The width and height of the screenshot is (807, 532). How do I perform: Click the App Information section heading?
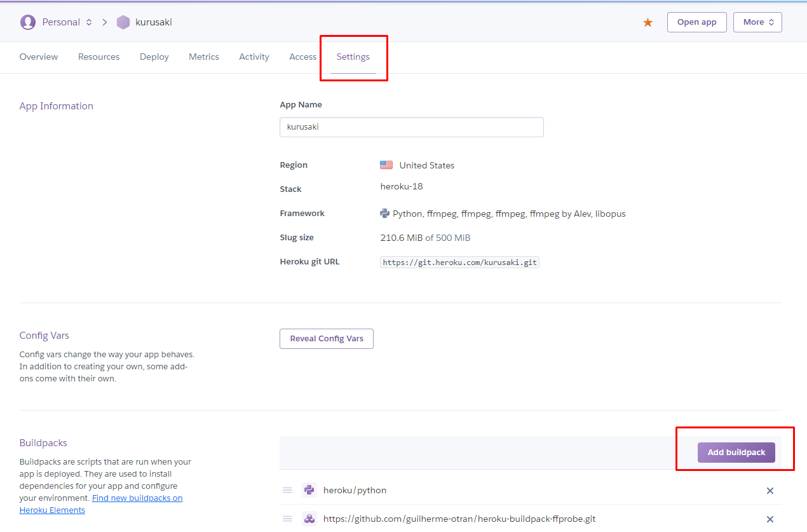pyautogui.click(x=57, y=106)
